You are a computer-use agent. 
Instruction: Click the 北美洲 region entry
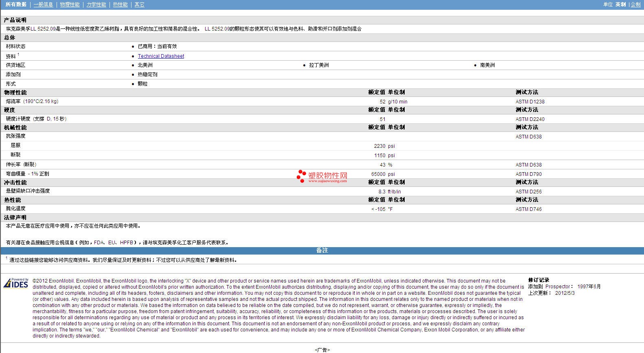(145, 65)
